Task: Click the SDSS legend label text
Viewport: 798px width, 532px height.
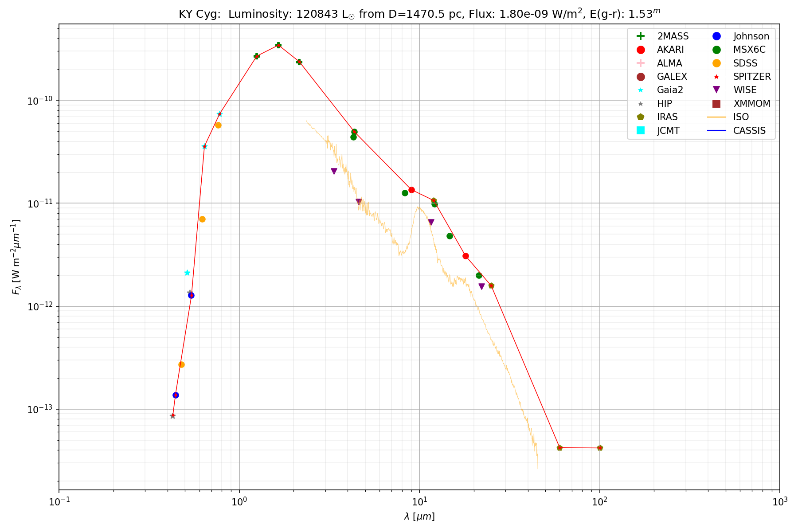Action: [745, 63]
